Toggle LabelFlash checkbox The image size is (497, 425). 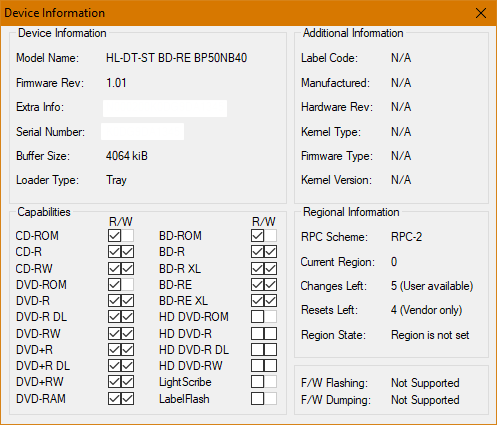coord(257,399)
